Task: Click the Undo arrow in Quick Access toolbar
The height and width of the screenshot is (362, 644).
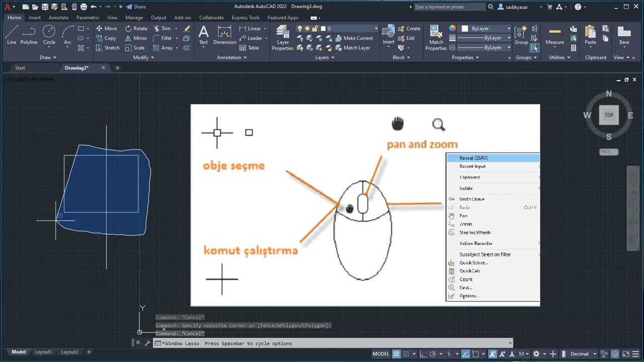Action: point(94,7)
